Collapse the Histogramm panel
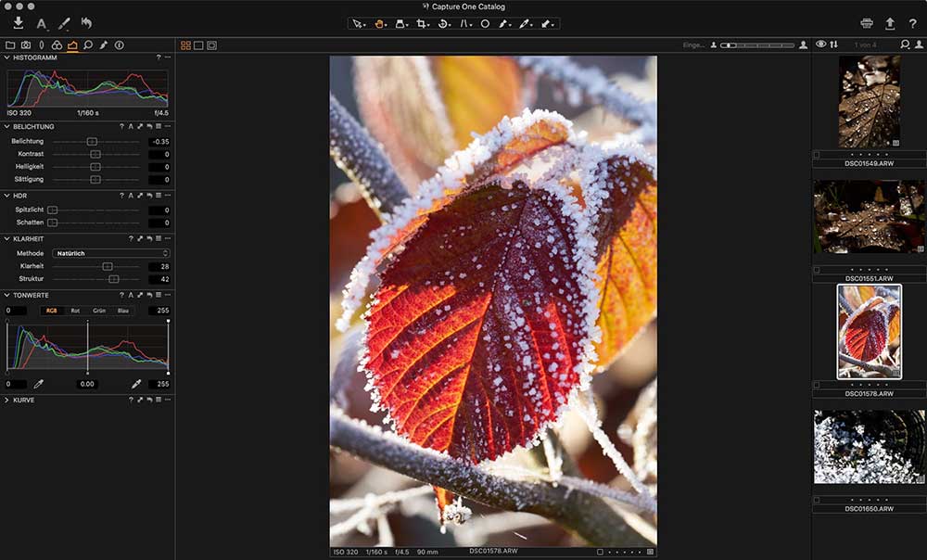Image resolution: width=927 pixels, height=560 pixels. 6,57
